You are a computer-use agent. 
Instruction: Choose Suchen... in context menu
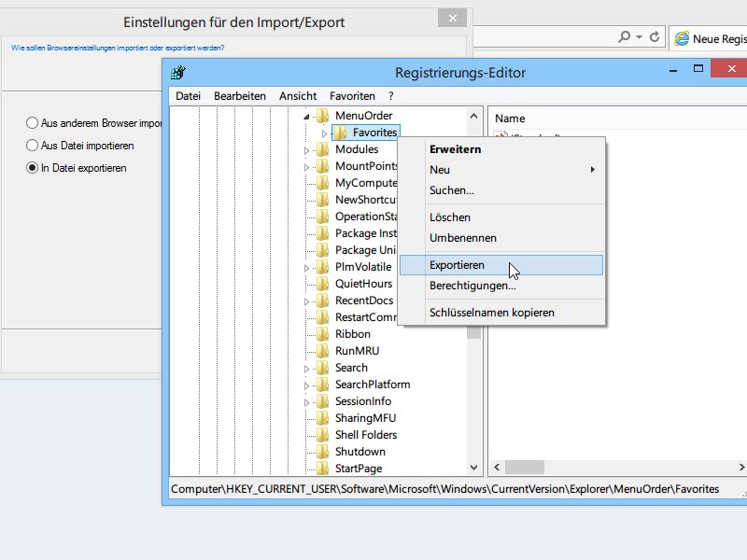click(501, 190)
